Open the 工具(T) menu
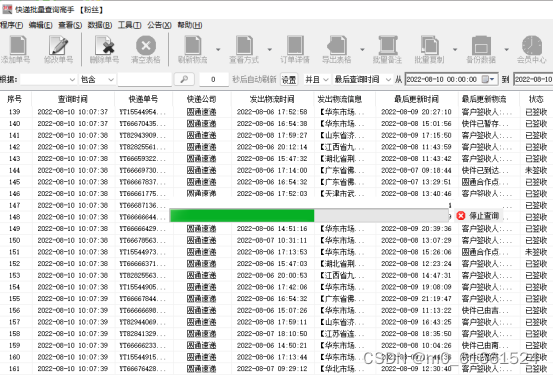The image size is (554, 376). coord(129,25)
